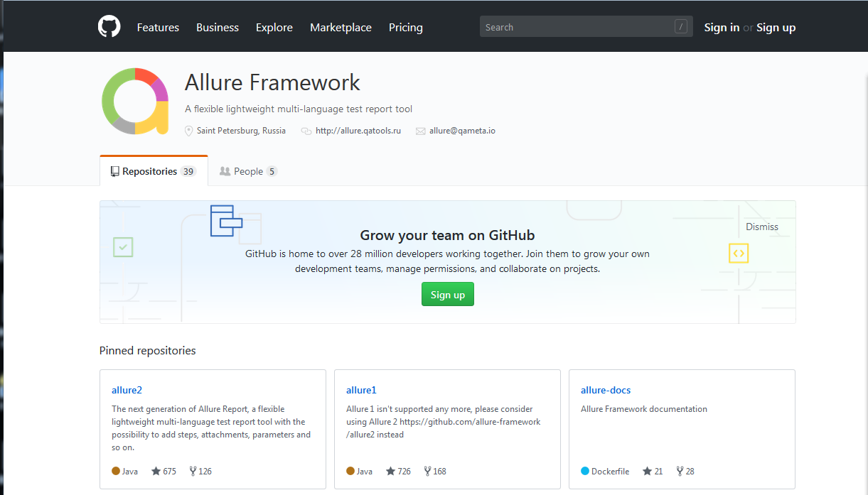Switch to the Repositories tab
868x495 pixels.
[x=154, y=171]
